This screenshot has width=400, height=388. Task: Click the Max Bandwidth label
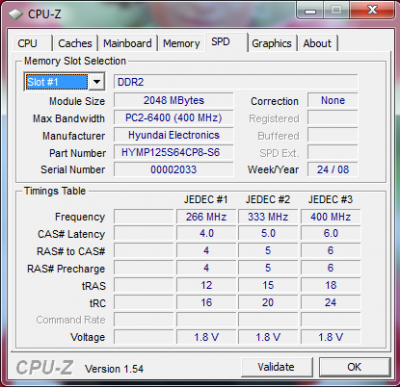(x=69, y=119)
